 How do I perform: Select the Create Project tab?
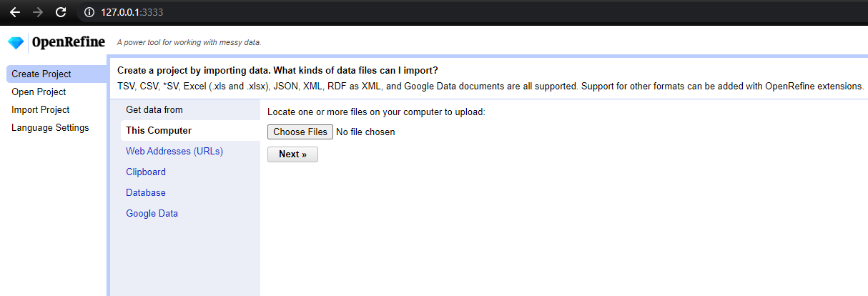tap(41, 74)
